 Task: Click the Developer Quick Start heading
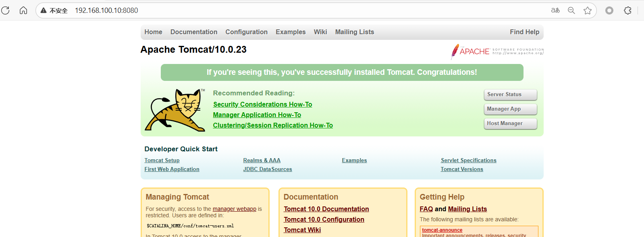pyautogui.click(x=181, y=149)
